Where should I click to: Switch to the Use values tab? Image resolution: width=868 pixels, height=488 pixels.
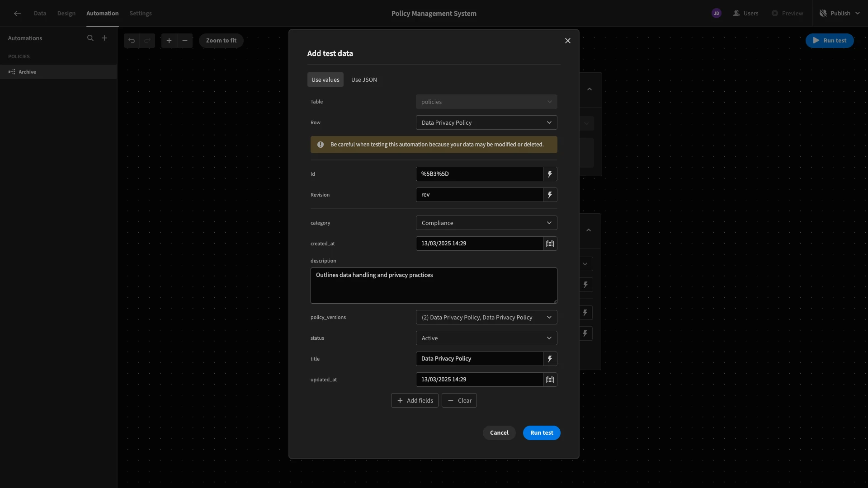(x=325, y=80)
